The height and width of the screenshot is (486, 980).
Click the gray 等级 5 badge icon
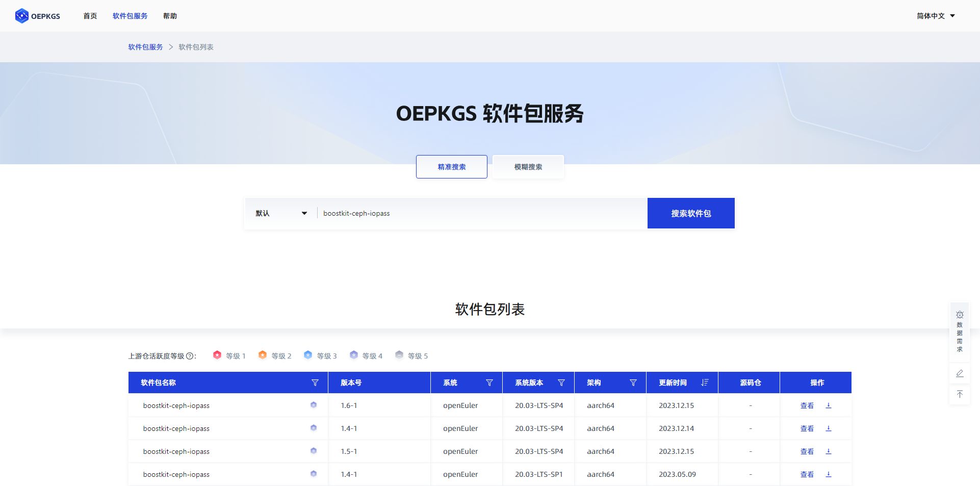[399, 355]
